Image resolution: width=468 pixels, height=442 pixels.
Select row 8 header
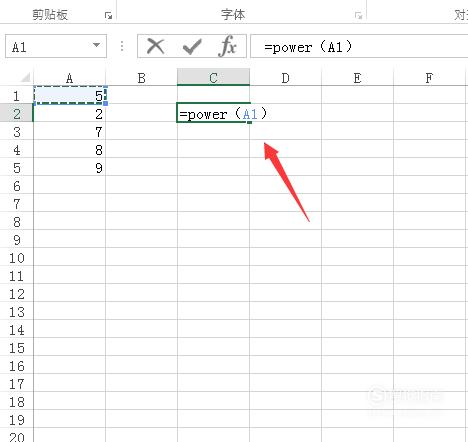(x=16, y=222)
